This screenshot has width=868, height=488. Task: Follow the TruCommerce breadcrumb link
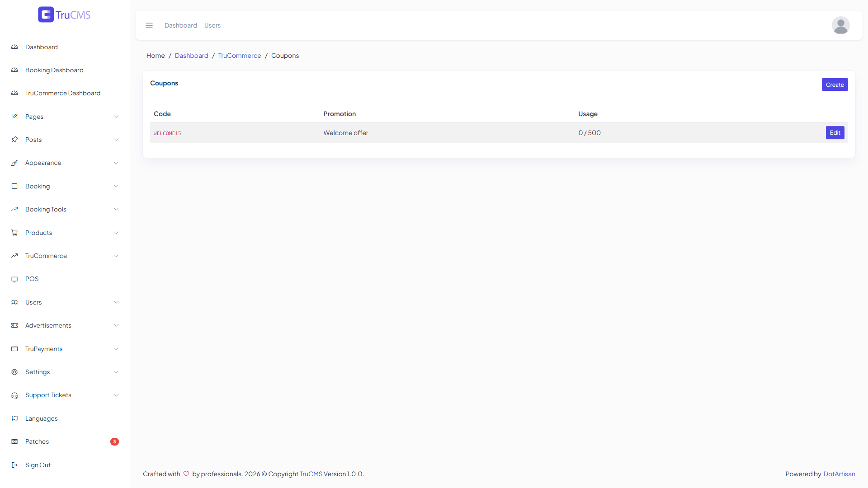240,56
